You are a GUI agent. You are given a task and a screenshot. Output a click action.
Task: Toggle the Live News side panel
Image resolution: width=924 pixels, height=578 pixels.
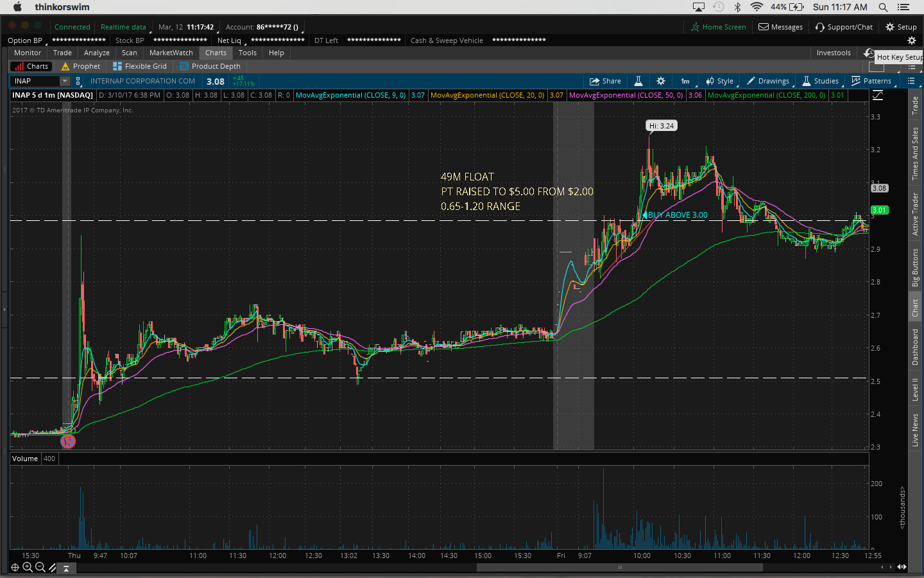coord(915,430)
